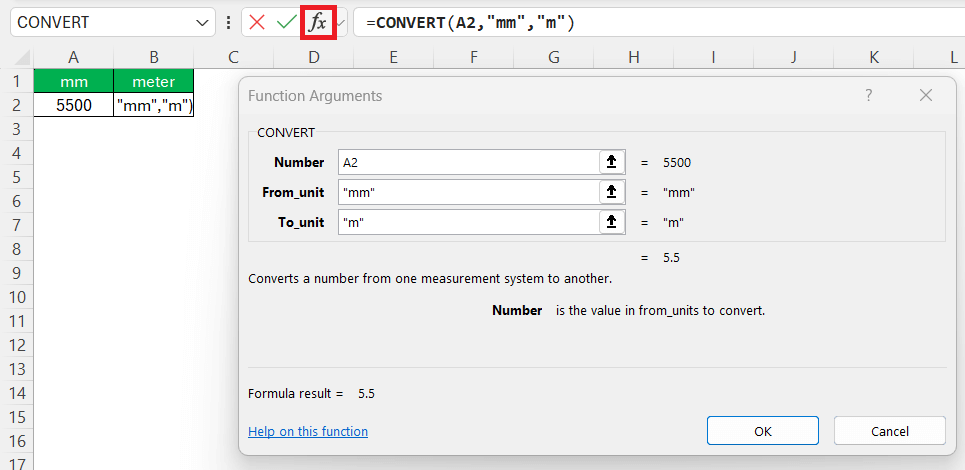Select column E header

click(394, 57)
